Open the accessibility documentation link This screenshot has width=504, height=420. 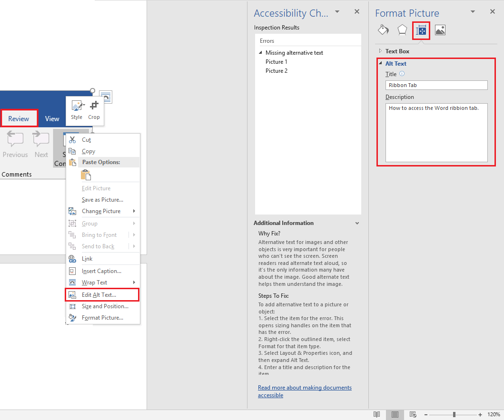[305, 391]
